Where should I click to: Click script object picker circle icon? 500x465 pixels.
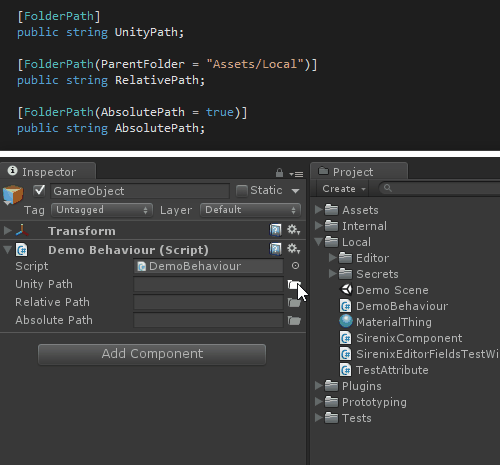(295, 266)
